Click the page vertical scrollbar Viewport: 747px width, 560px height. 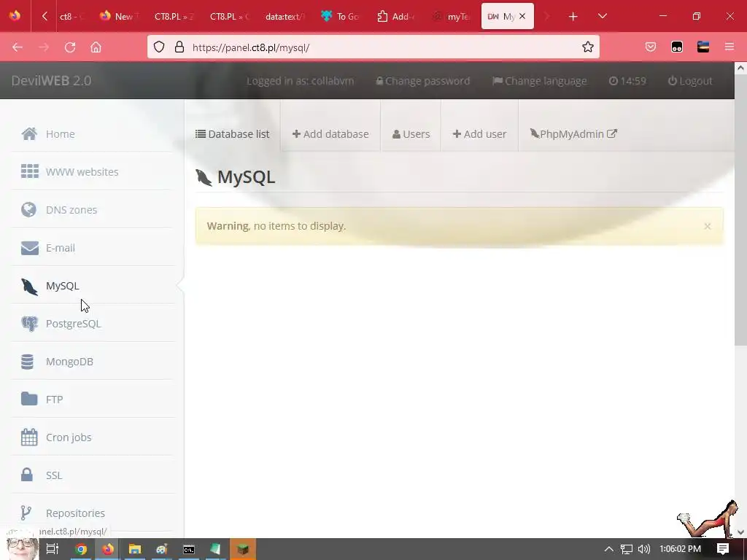(x=740, y=209)
